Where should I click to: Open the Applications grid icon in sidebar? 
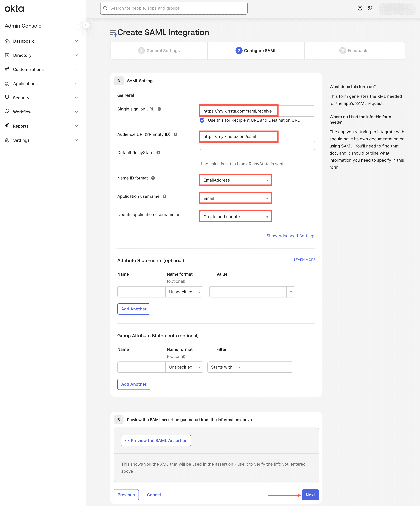[7, 83]
